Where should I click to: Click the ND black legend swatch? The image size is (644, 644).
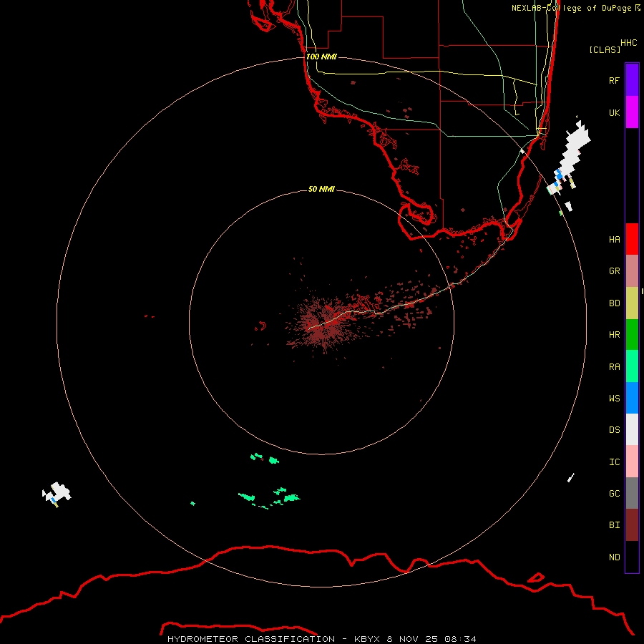tap(632, 557)
